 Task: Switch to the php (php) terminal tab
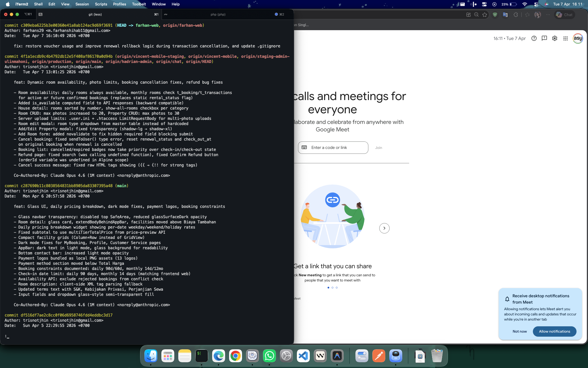(x=218, y=14)
